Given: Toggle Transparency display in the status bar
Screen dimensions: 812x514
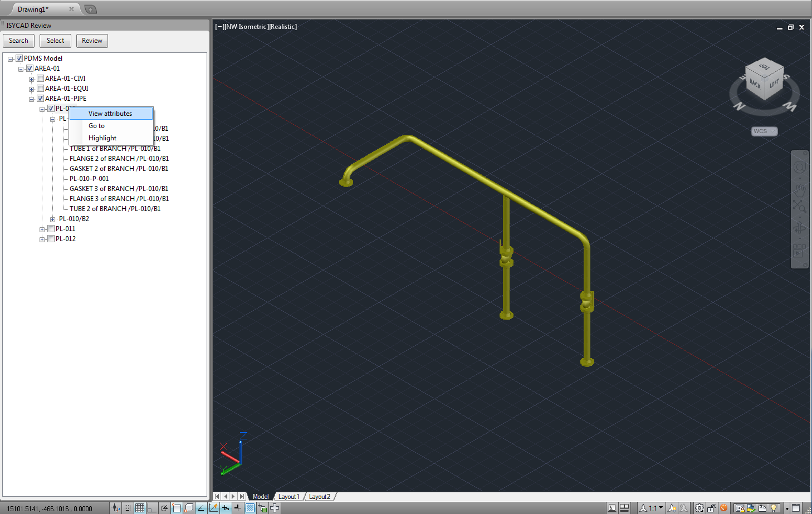Looking at the screenshot, I should coord(250,508).
